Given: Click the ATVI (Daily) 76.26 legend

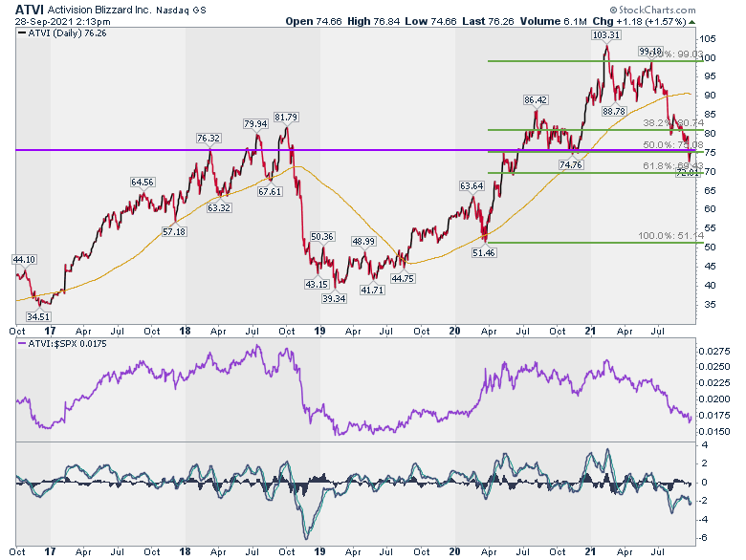Looking at the screenshot, I should pos(62,33).
